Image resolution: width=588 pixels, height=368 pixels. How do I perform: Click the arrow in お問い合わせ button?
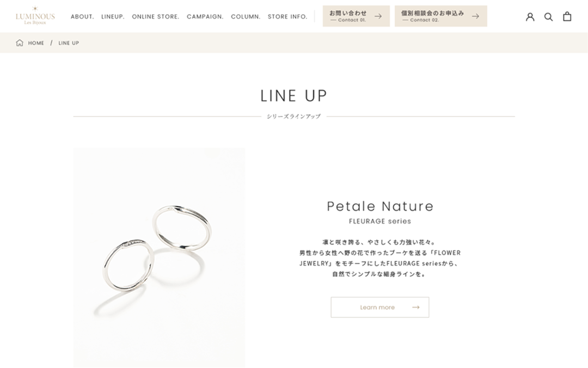coord(378,16)
